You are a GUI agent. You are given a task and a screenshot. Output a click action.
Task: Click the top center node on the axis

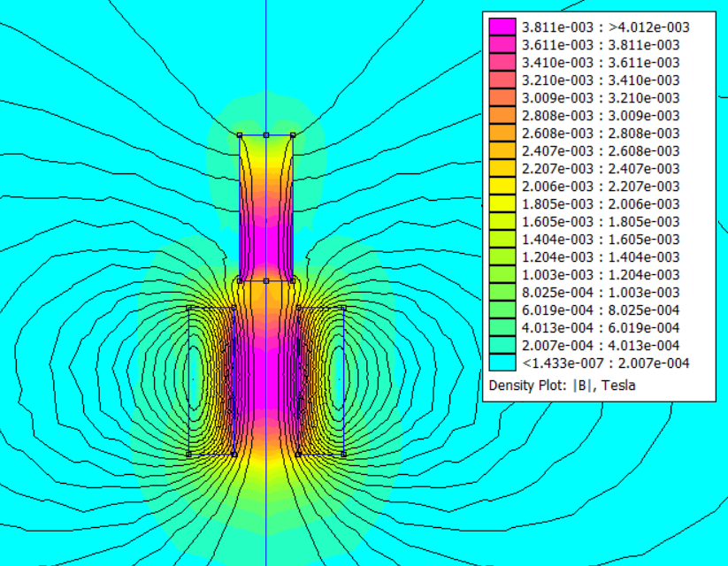pos(266,134)
